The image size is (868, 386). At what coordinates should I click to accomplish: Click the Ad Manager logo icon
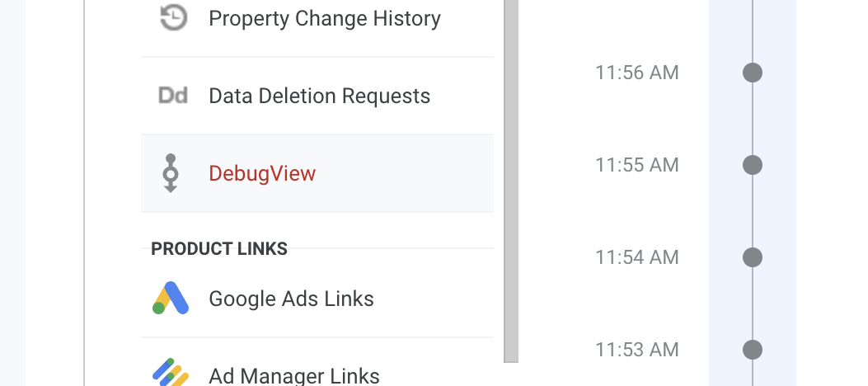pos(171,372)
